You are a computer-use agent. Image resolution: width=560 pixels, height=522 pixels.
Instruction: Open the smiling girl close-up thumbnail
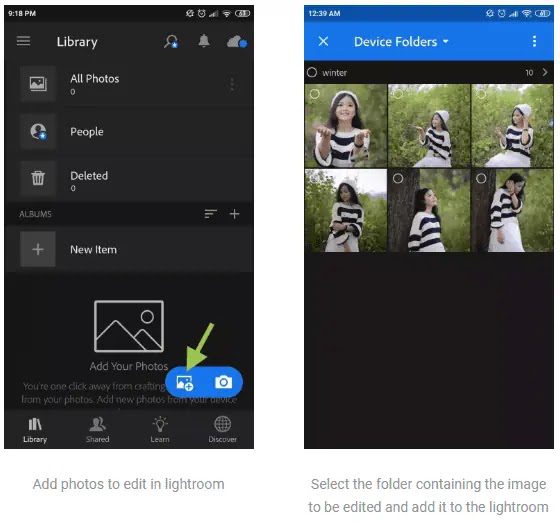point(346,126)
